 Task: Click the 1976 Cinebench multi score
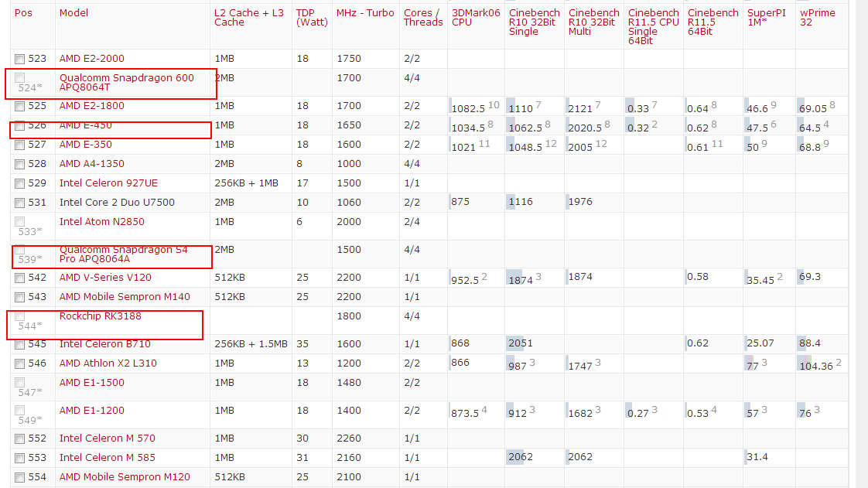[580, 202]
